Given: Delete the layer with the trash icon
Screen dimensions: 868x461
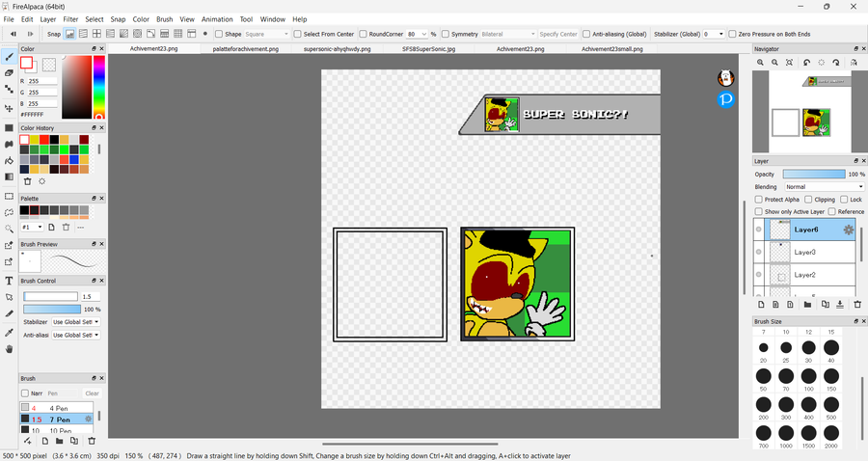Looking at the screenshot, I should click(x=857, y=305).
